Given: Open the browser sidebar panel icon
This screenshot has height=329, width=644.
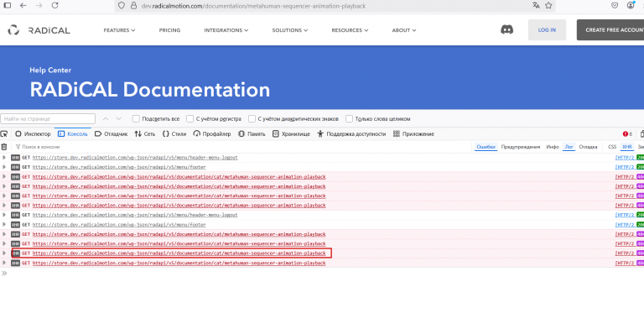Looking at the screenshot, I should (7, 6).
